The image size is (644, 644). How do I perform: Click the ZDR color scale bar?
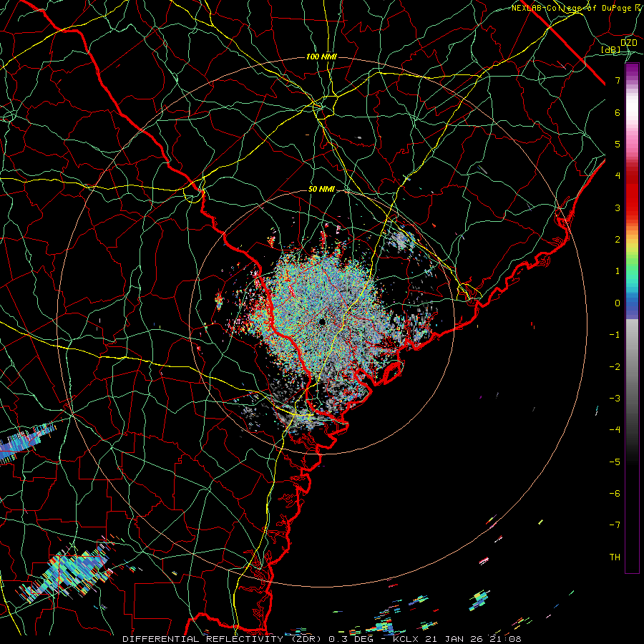point(632,318)
